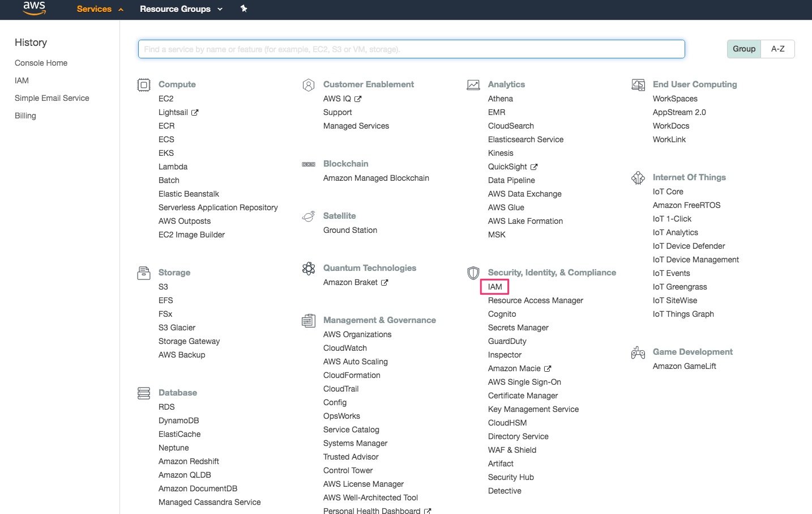Image resolution: width=812 pixels, height=514 pixels.
Task: Click the Security, Identity, & Compliance shield icon
Action: [x=473, y=273]
